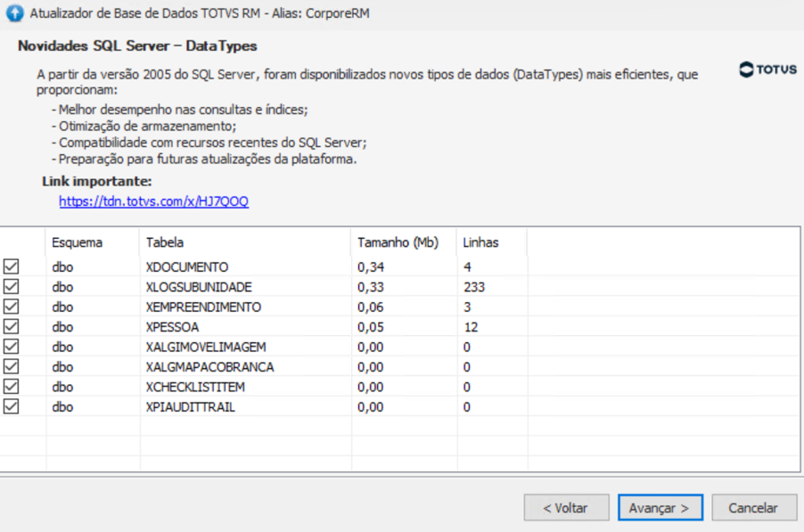Click the dbo schema cell of XDOCUMENTO
Image resolution: width=804 pixels, height=532 pixels.
(62, 267)
